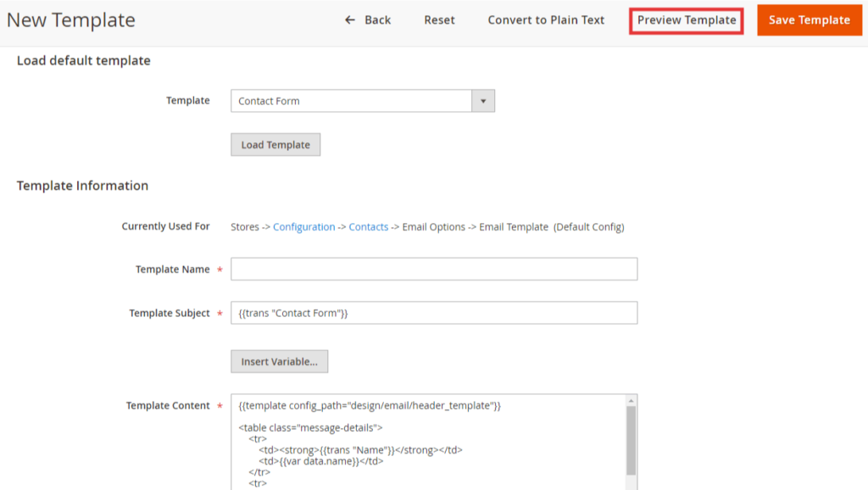Screen dimensions: 868x490
Task: Click the New Template page title
Action: click(x=71, y=19)
